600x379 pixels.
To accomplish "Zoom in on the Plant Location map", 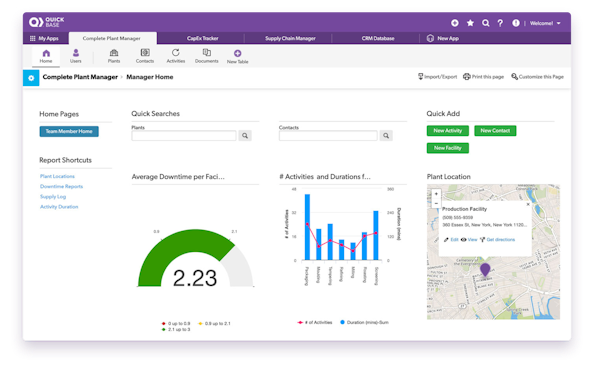I will click(436, 194).
